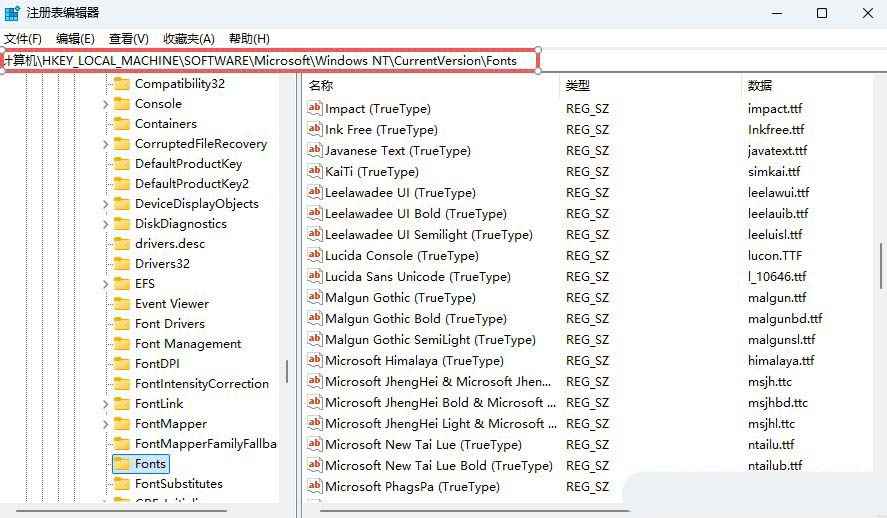Click the ab icon beside Microsoft New Tai Lue Bold

coord(315,464)
